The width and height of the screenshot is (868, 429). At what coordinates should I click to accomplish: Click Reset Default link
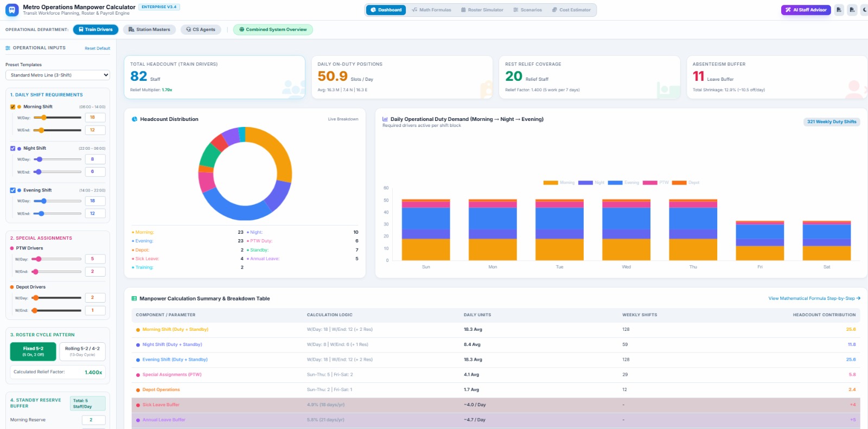coord(97,48)
